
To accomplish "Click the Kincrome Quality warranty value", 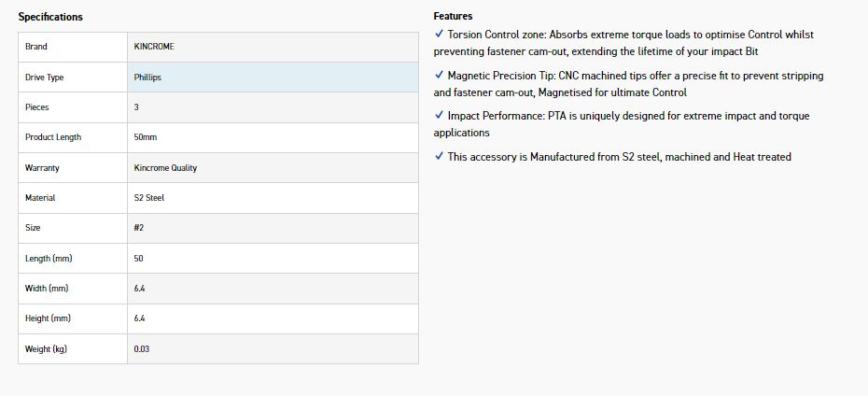I will click(165, 168).
